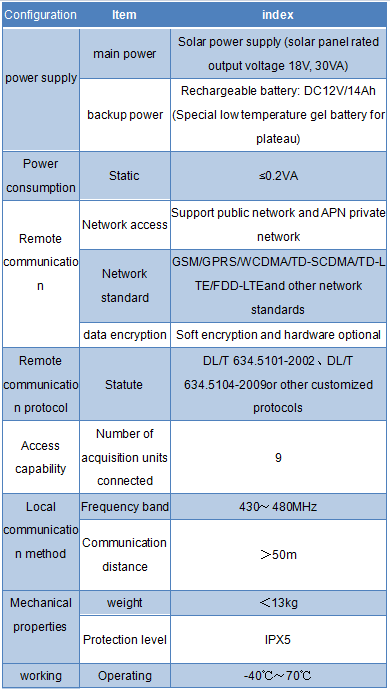
Task: Click the IPX5 protection level value
Action: [x=278, y=639]
